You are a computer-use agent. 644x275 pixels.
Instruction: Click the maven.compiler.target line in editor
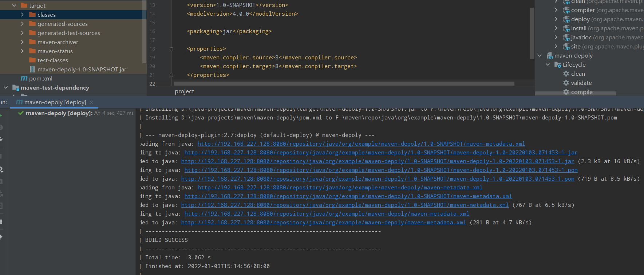(278, 66)
